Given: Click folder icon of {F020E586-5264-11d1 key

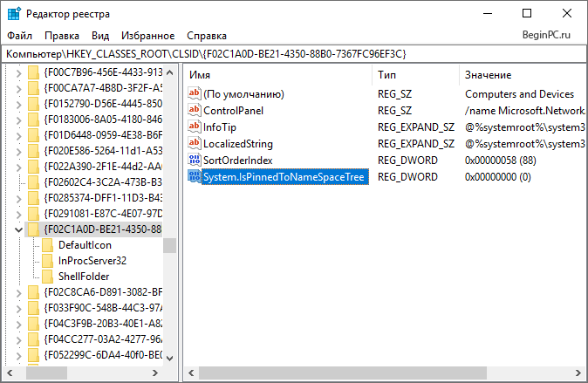Looking at the screenshot, I should tap(33, 151).
